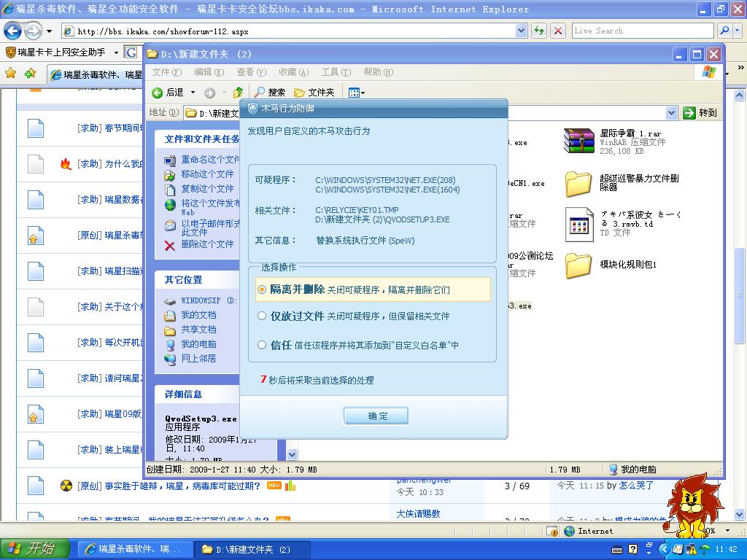This screenshot has width=747, height=560.
Task: Open 我的电脑 in Other Places
Action: click(198, 344)
